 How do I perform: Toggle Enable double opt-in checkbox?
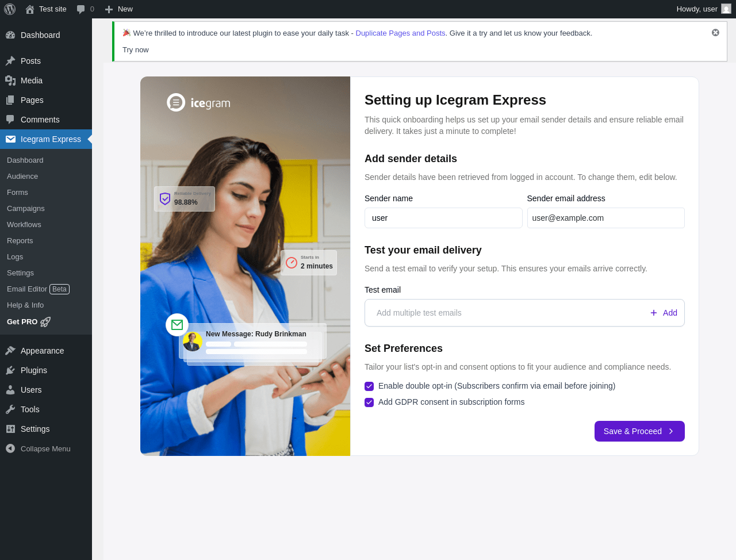pyautogui.click(x=369, y=386)
